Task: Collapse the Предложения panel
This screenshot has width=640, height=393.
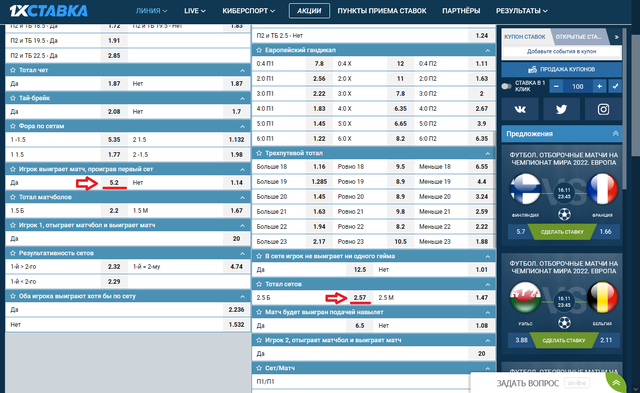Action: click(616, 134)
